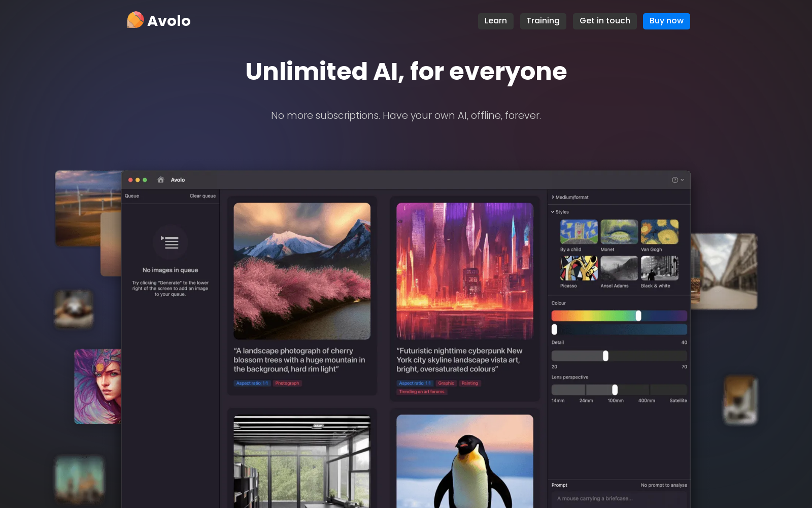Select the Van Gogh style thumbnail
The image size is (812, 508).
pos(660,232)
